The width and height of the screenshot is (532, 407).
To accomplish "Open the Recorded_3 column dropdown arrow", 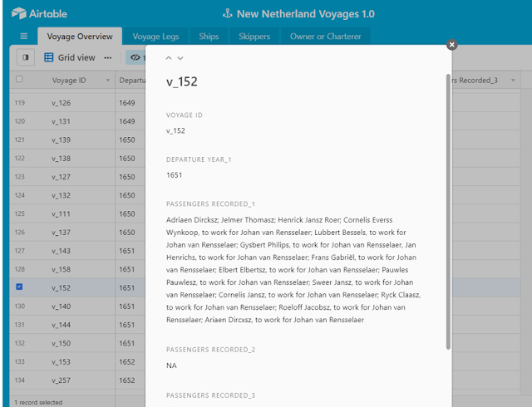I will tap(513, 81).
